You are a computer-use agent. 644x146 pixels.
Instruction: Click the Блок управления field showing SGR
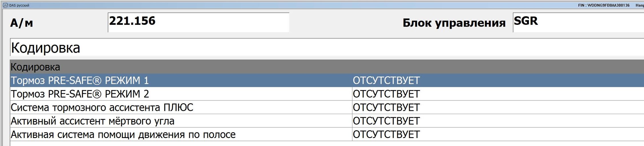coord(578,22)
